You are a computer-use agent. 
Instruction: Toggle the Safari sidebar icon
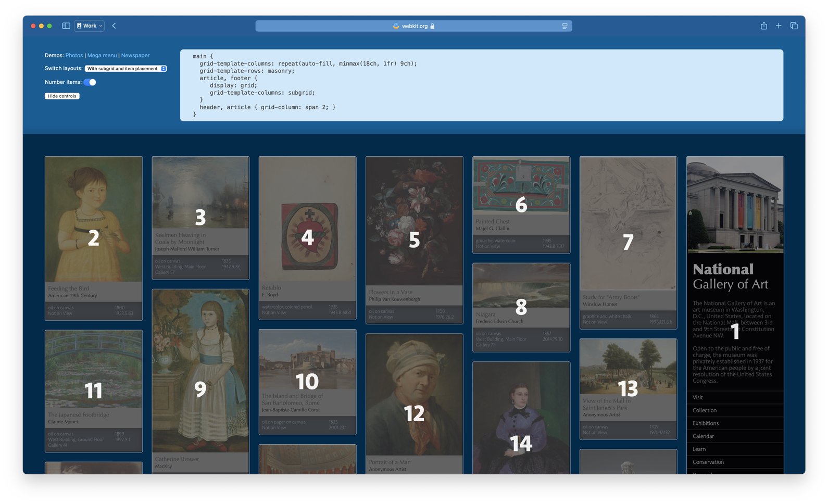[x=66, y=26]
